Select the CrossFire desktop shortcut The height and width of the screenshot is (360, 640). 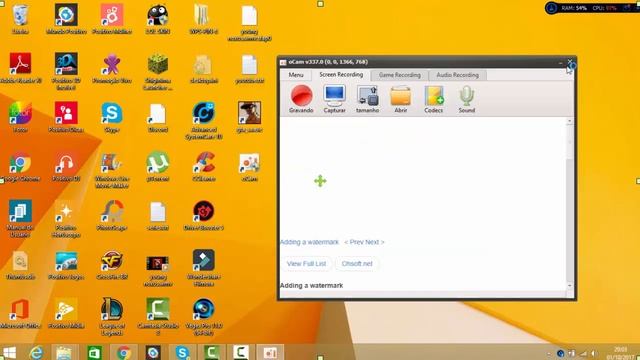pos(112,264)
